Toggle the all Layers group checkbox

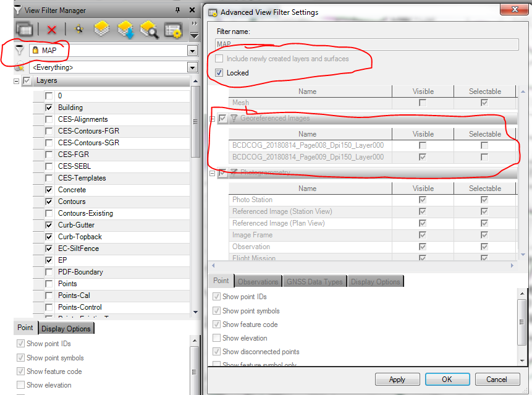[27, 81]
